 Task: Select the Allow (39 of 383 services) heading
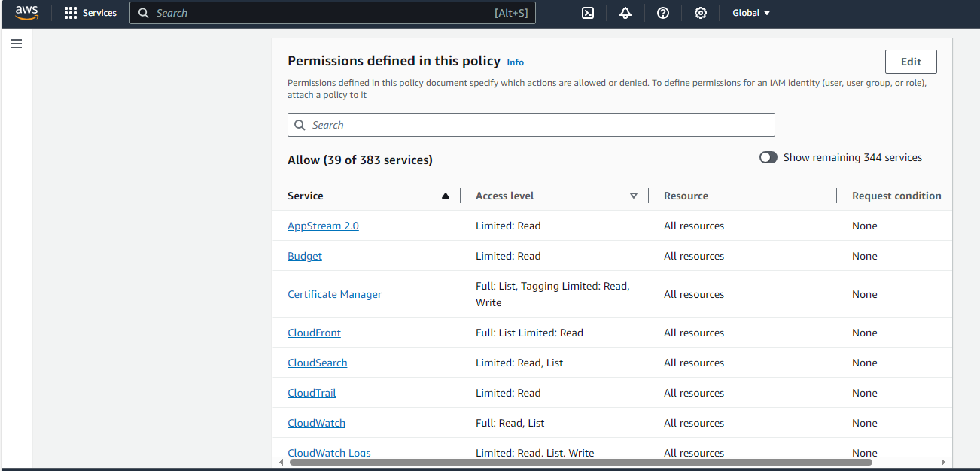(x=360, y=160)
